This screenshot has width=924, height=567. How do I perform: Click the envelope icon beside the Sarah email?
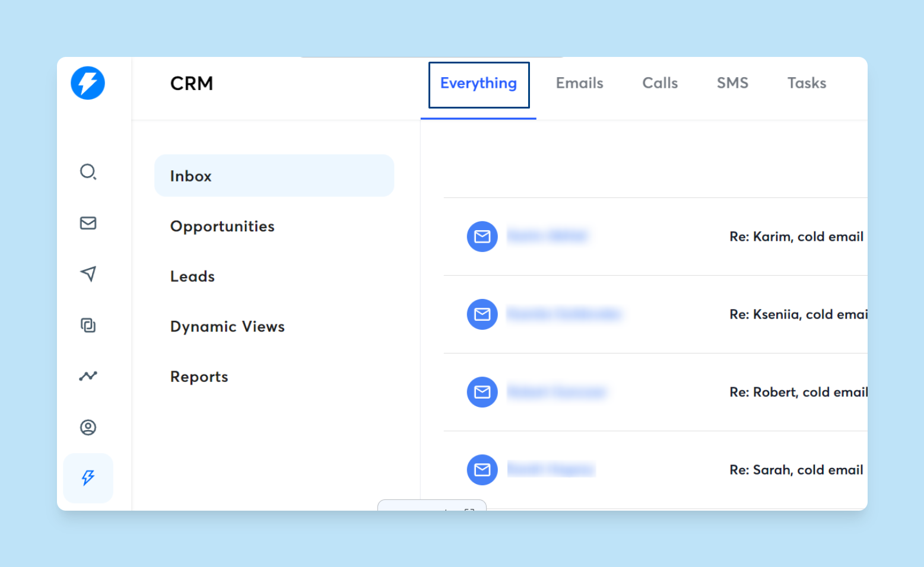point(482,470)
